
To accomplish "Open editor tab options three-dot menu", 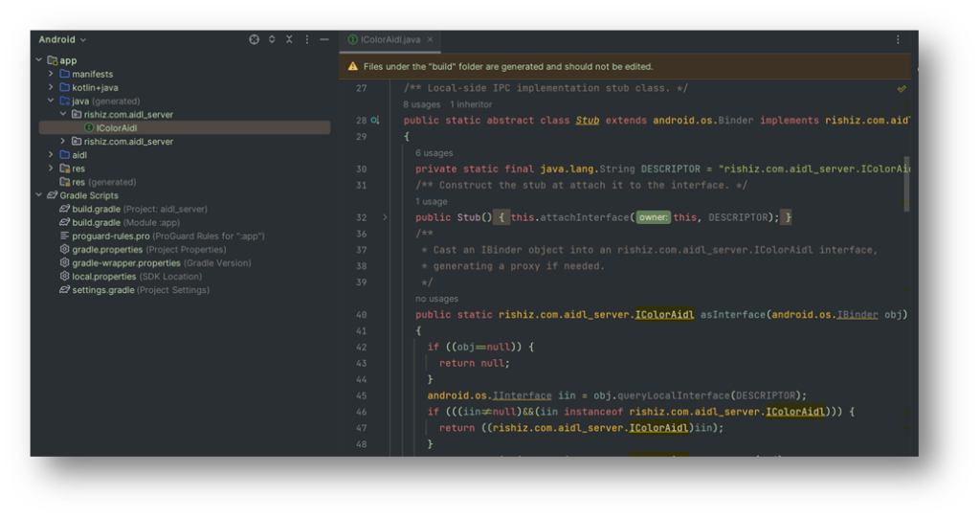I will (x=898, y=39).
